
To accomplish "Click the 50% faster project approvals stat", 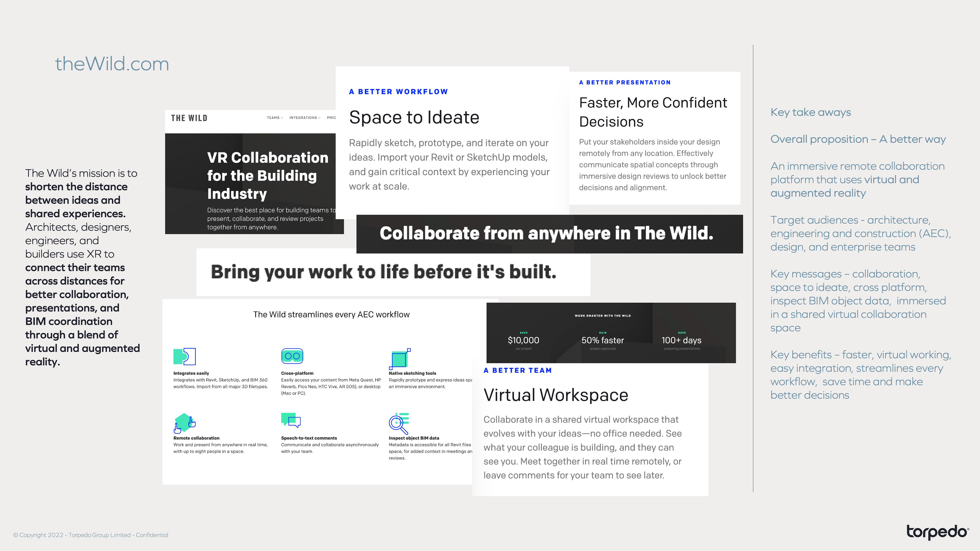I will coord(603,340).
